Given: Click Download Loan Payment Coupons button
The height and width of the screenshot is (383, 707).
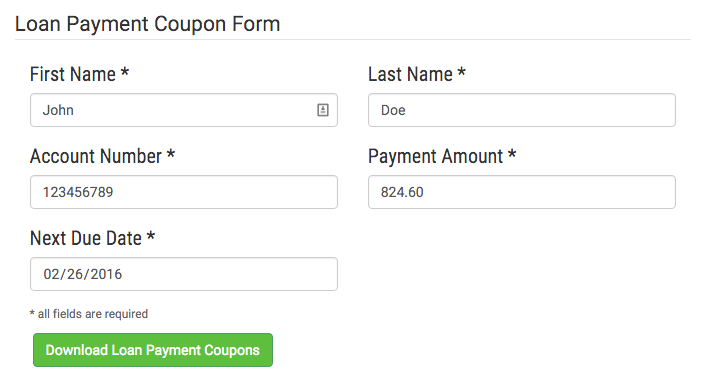Looking at the screenshot, I should [153, 350].
